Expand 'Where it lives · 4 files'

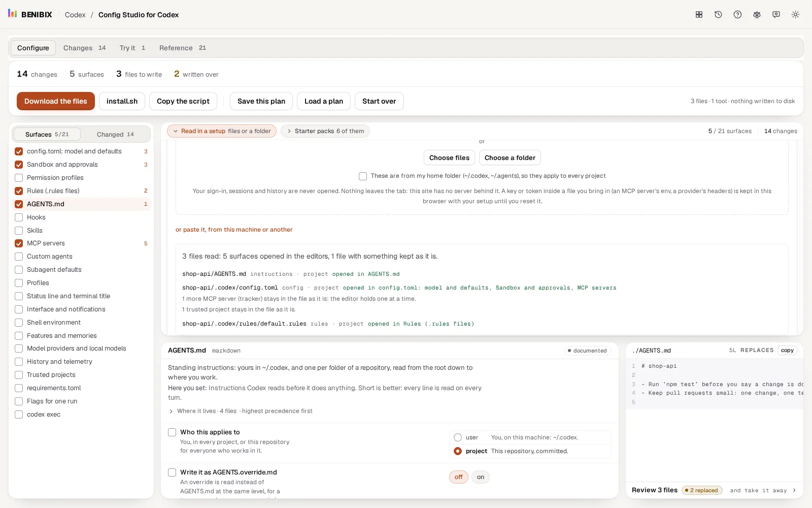pyautogui.click(x=241, y=411)
